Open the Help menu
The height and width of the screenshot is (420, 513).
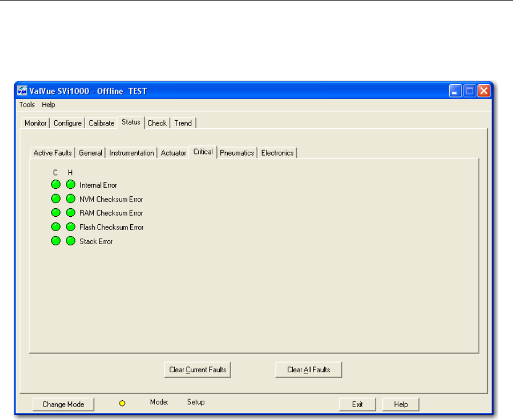[48, 105]
